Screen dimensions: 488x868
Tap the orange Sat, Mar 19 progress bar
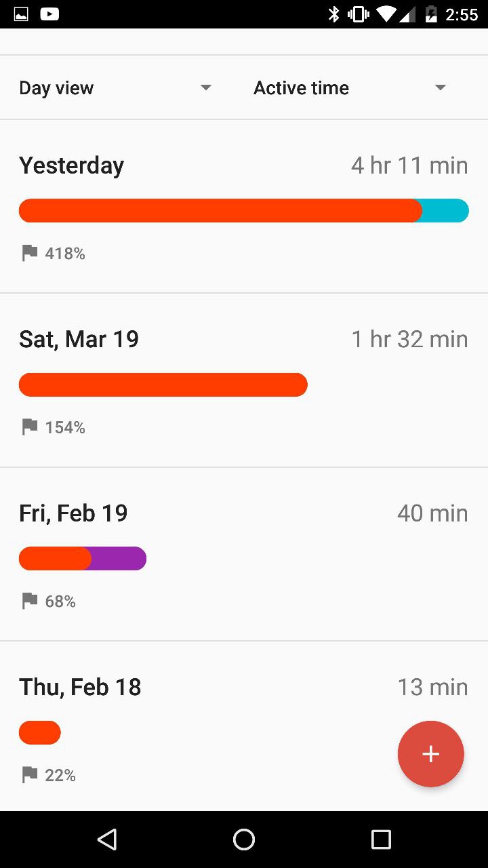click(163, 384)
